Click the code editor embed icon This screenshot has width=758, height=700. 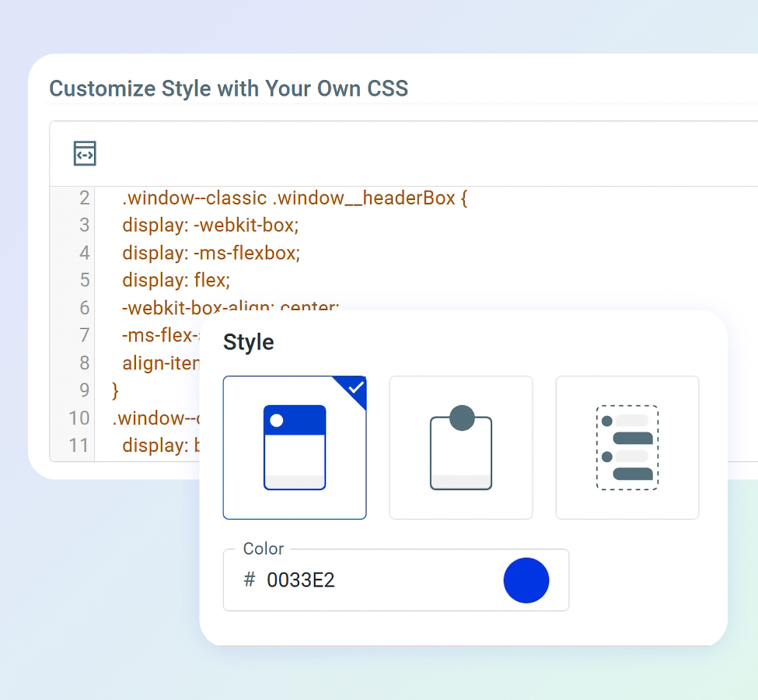pyautogui.click(x=85, y=153)
